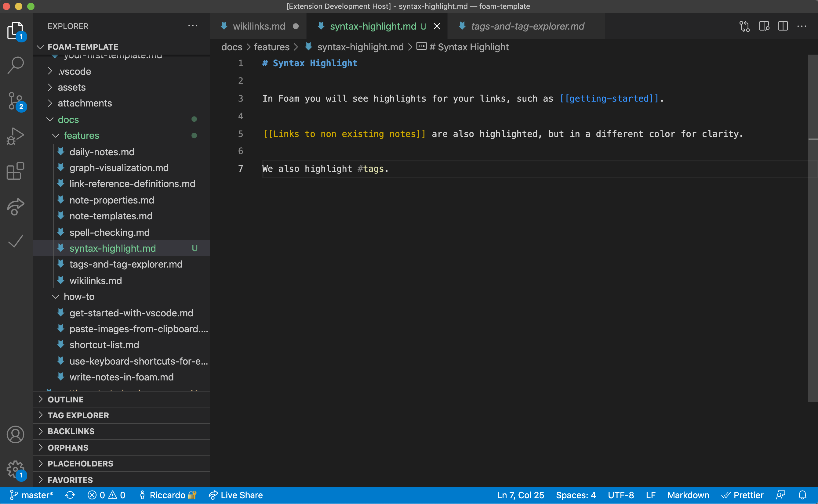Click the Split editor layout icon
This screenshot has width=818, height=504.
coord(783,26)
